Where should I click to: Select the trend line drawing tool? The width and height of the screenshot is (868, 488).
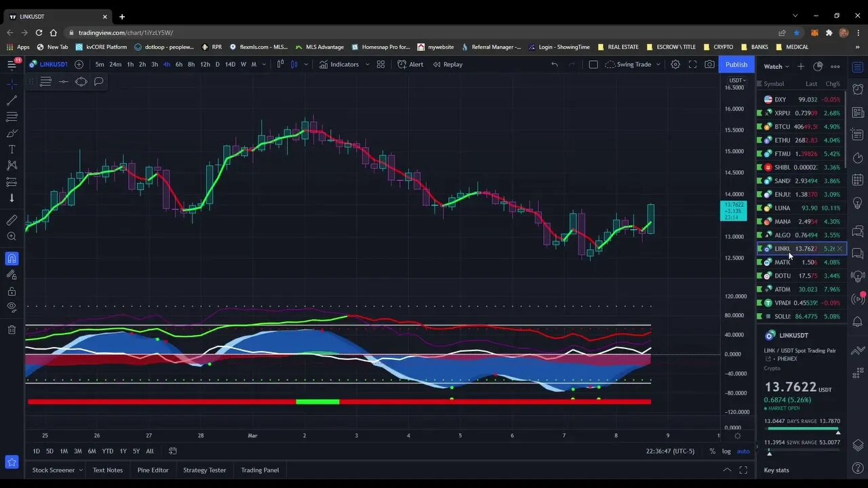(12, 100)
